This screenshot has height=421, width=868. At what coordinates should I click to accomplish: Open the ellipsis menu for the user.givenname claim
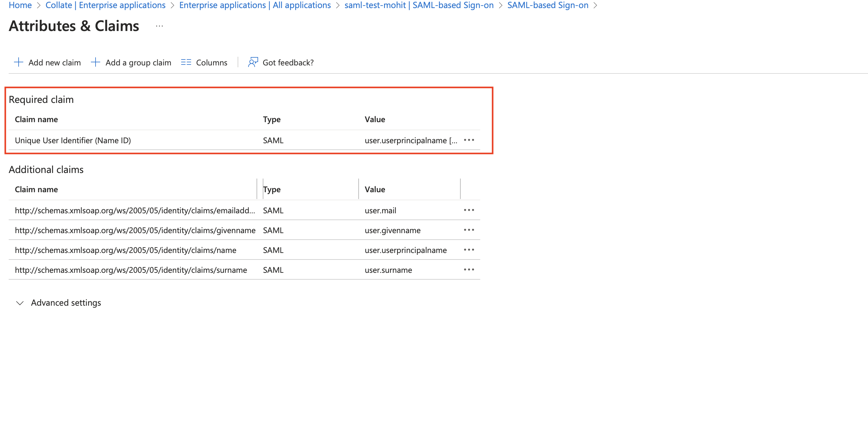469,230
